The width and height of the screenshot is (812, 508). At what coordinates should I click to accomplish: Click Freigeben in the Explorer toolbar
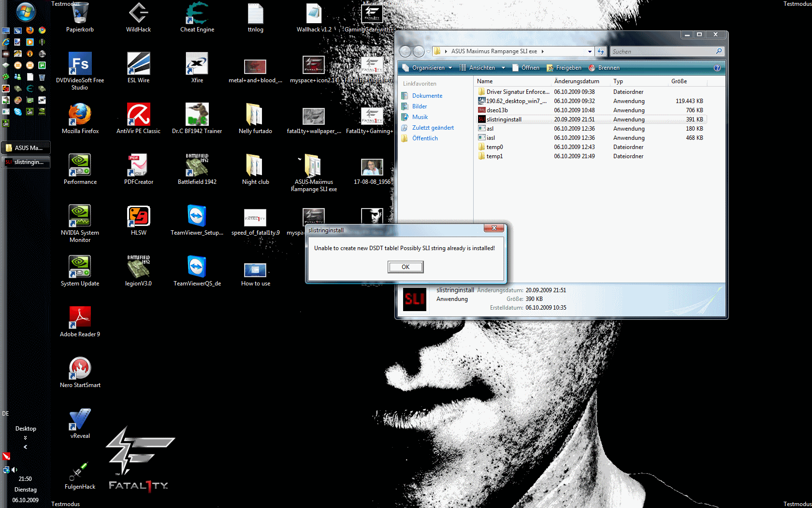pyautogui.click(x=564, y=68)
